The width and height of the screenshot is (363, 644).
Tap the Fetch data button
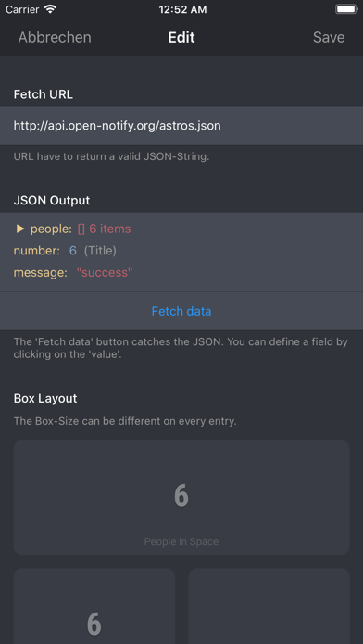181,311
